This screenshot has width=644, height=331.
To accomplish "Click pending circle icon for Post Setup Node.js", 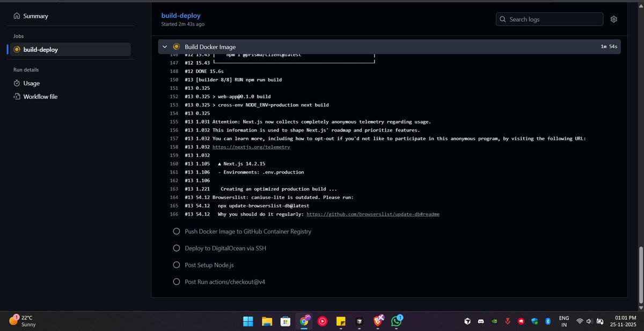I will pyautogui.click(x=176, y=265).
